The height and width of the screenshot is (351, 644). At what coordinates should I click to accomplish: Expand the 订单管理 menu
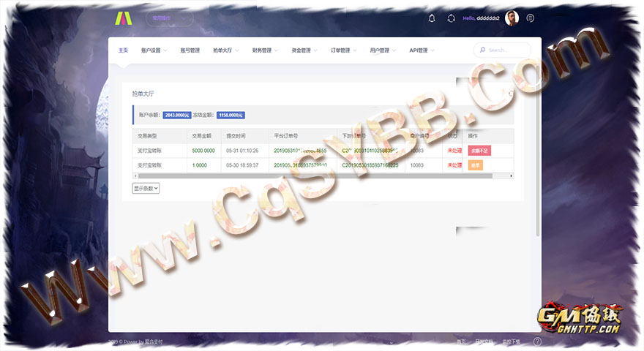[344, 50]
